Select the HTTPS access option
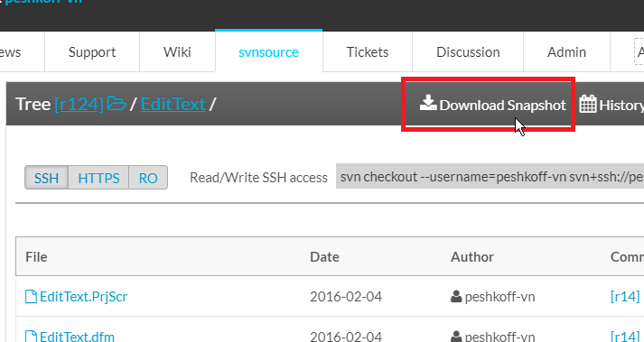This screenshot has height=342, width=644. (98, 178)
